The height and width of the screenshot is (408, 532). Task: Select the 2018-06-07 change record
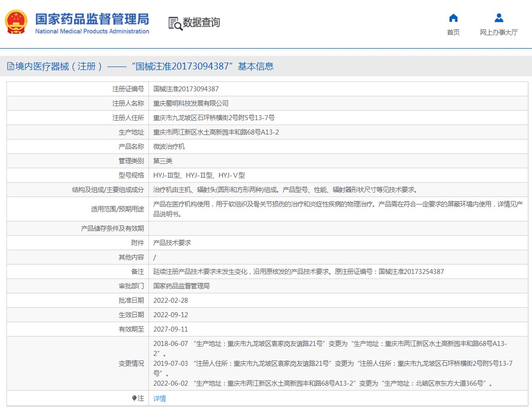(330, 348)
